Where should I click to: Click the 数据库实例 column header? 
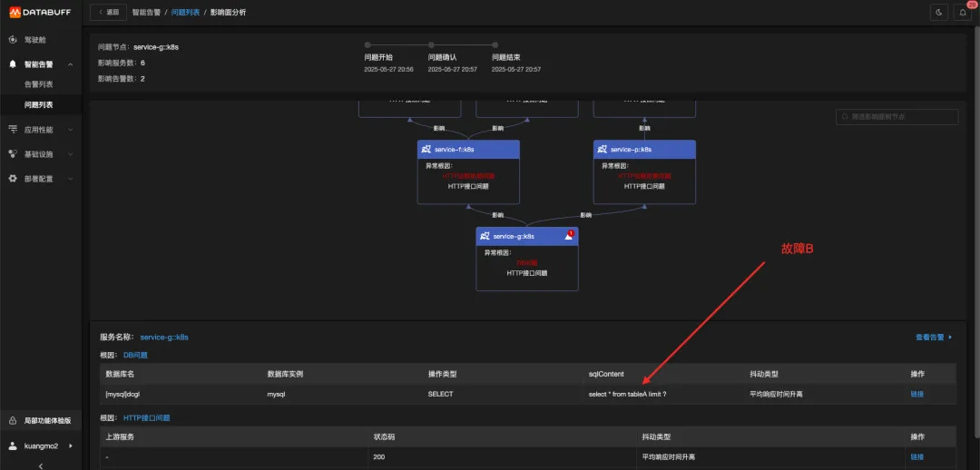coord(285,374)
